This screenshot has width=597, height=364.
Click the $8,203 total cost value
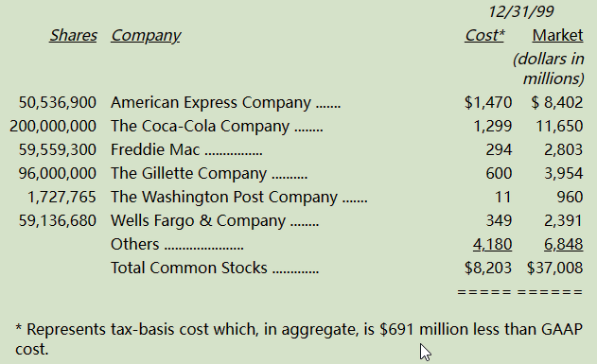coord(488,269)
